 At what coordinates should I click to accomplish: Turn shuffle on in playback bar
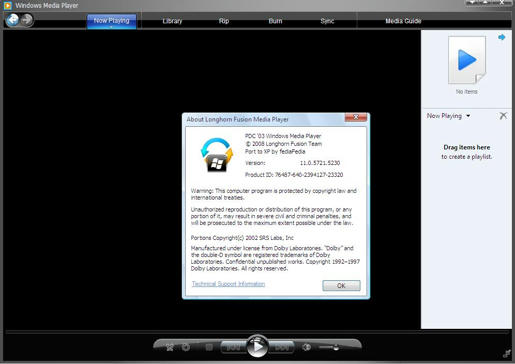170,348
